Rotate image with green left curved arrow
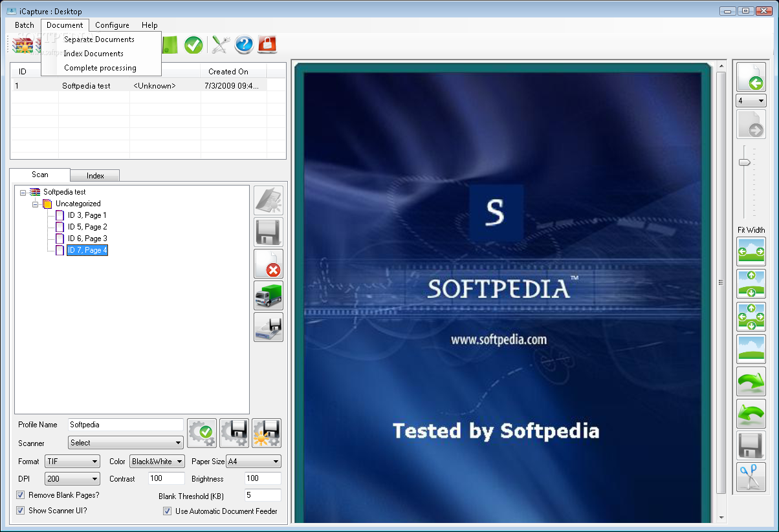 click(x=751, y=413)
